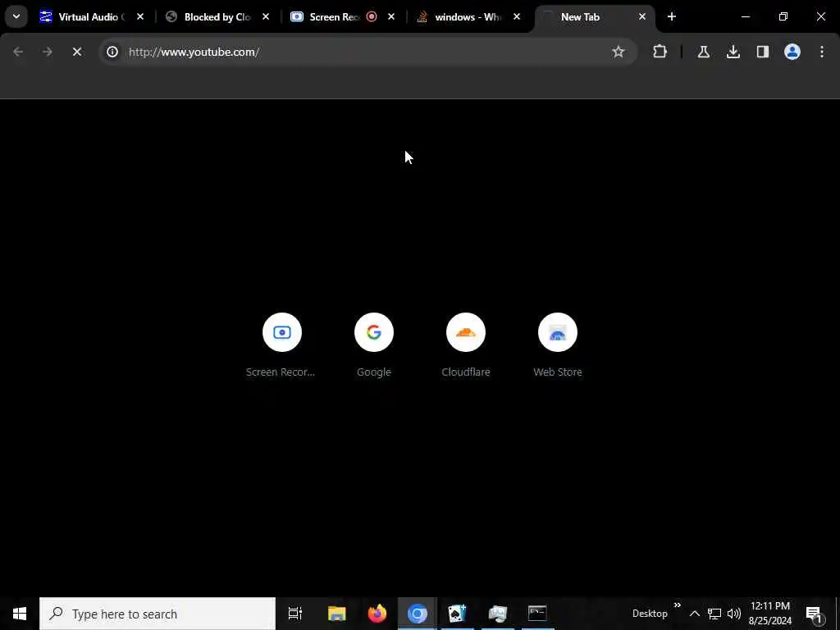
Task: Minimize the Chrome window
Action: point(745,16)
